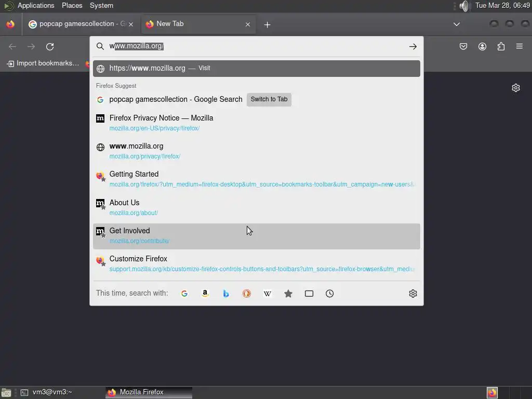Click into the address bar text field
Screen dimensions: 532x399
pos(256,46)
